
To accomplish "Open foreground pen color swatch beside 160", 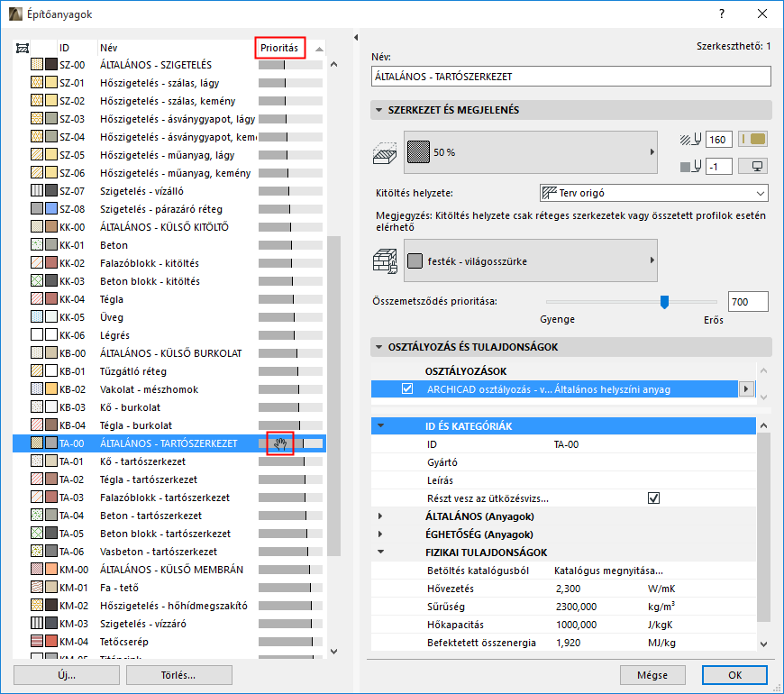I will pos(753,140).
